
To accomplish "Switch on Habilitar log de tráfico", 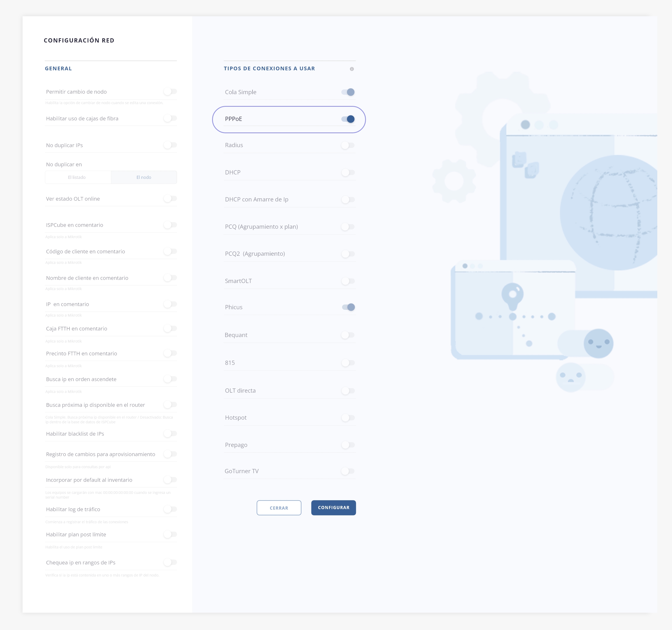I will click(170, 509).
